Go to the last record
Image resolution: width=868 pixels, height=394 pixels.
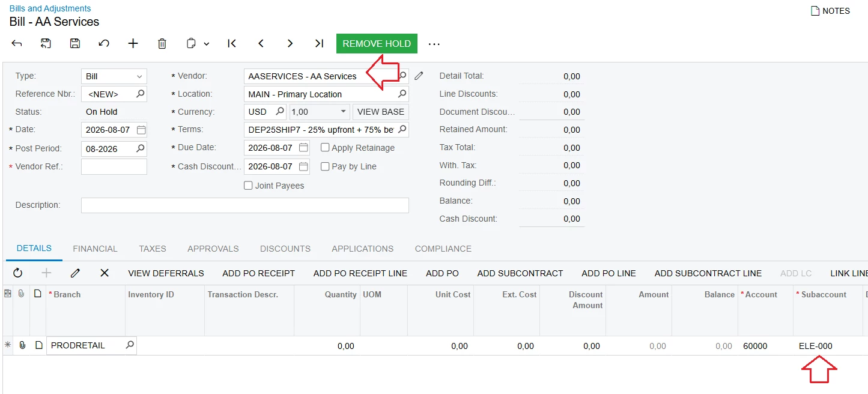319,43
